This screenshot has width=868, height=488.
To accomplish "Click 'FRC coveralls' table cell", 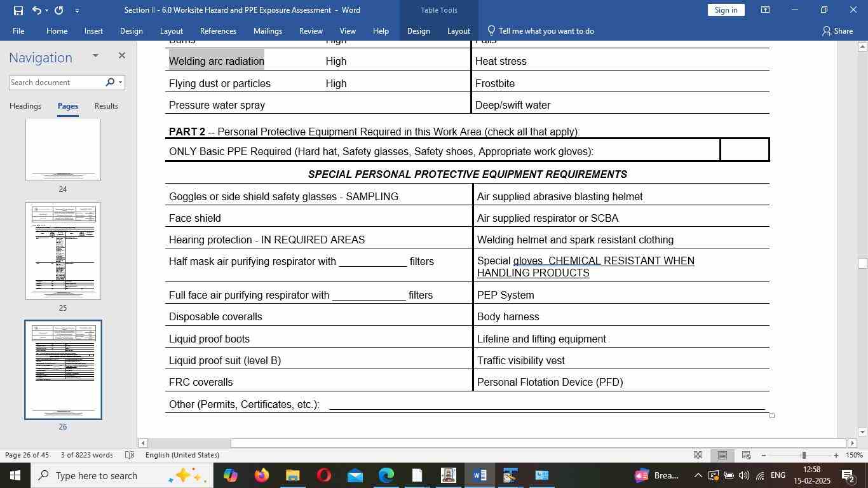I will [x=319, y=382].
